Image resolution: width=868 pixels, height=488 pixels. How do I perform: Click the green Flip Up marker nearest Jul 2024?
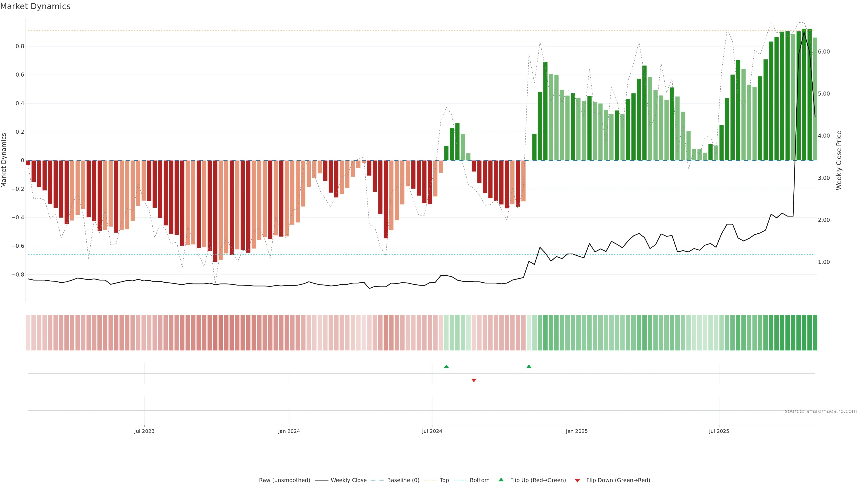click(x=446, y=366)
